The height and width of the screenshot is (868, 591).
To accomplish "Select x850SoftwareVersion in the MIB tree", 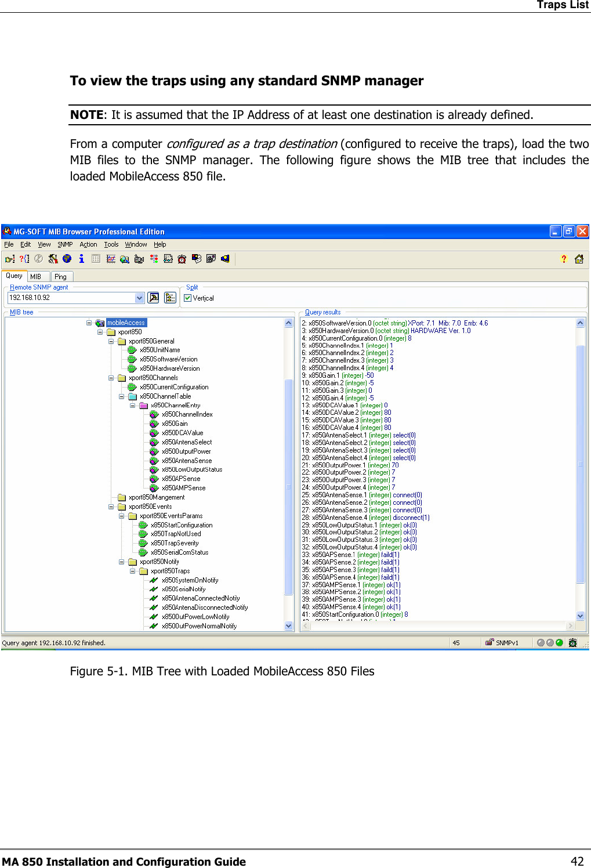I will [169, 359].
